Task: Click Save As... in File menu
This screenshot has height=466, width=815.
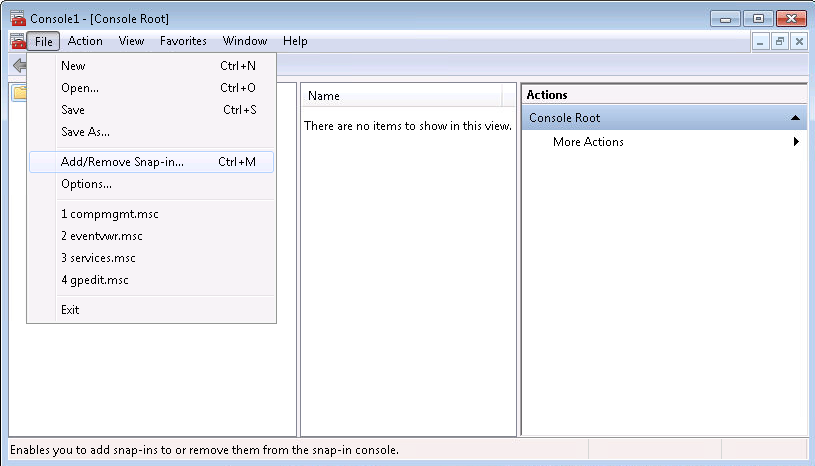Action: 85,131
